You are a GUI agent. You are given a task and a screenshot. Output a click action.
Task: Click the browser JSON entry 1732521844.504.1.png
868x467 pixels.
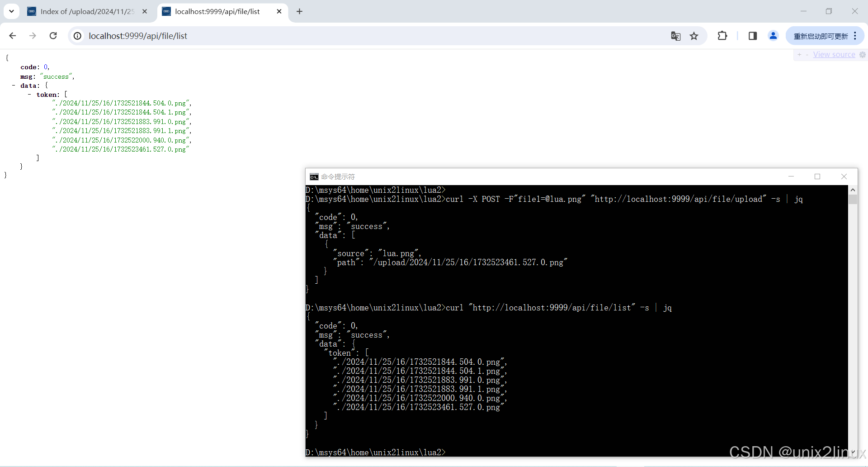coord(121,112)
